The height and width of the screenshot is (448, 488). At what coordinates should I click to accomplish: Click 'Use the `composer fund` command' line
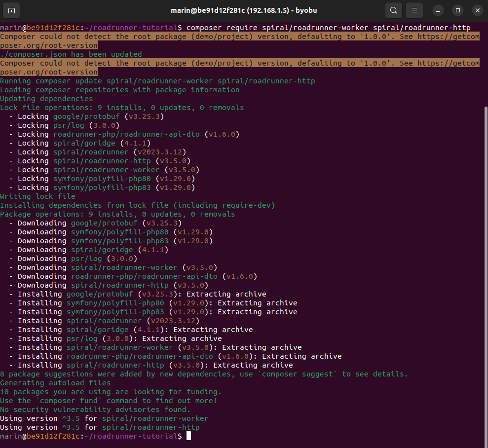(109, 401)
